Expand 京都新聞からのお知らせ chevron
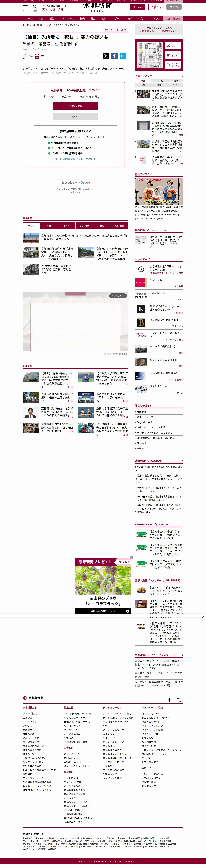 pyautogui.click(x=182, y=461)
